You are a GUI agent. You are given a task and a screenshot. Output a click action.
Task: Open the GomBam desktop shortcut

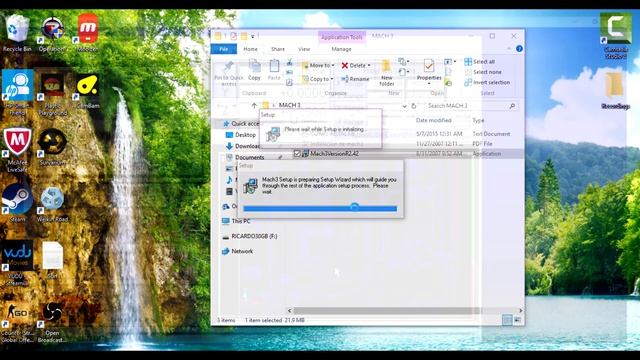pyautogui.click(x=87, y=90)
